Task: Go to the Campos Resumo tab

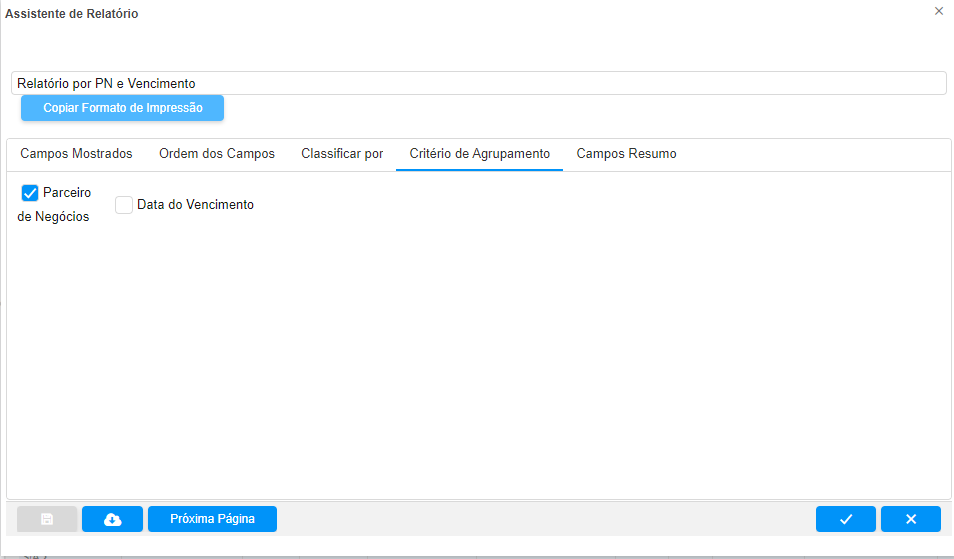Action: click(626, 154)
